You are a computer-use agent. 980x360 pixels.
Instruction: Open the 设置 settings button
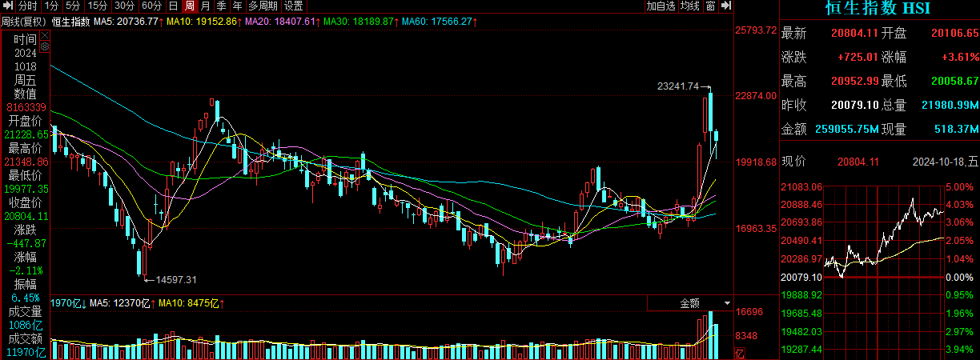click(x=294, y=6)
